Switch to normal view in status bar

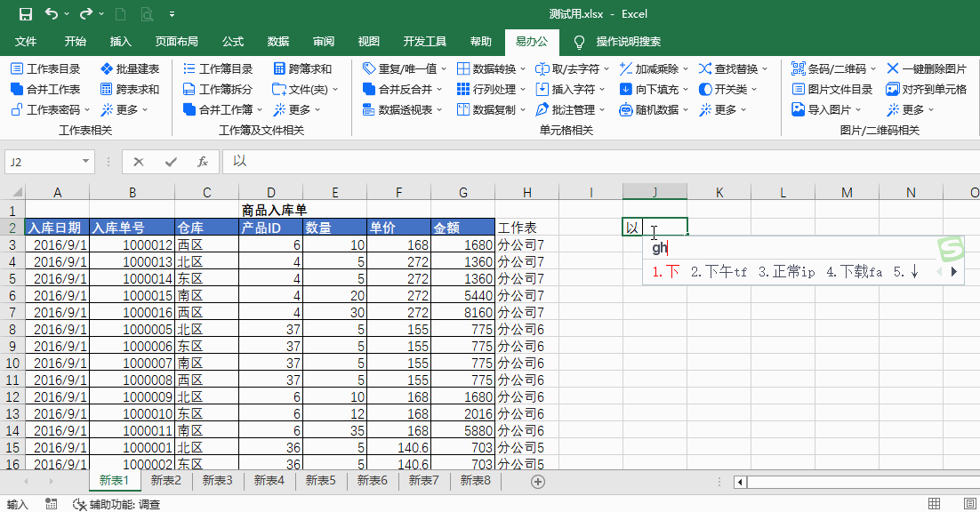pos(934,504)
